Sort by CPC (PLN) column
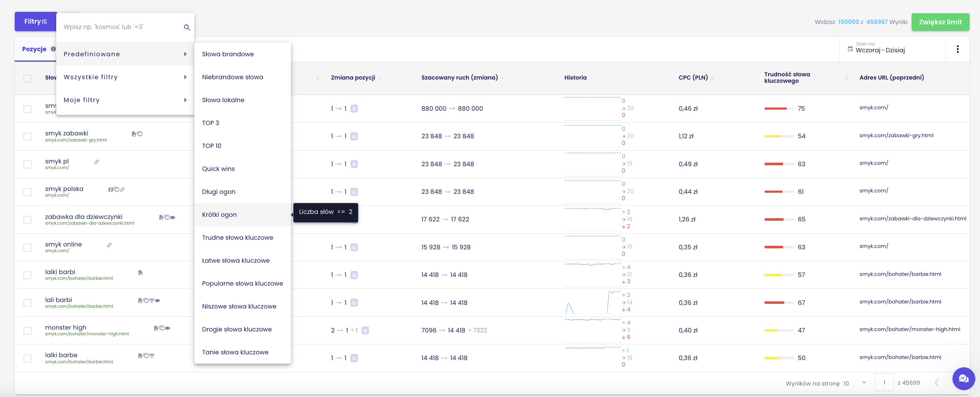Screen dimensions: 980x397 point(696,78)
